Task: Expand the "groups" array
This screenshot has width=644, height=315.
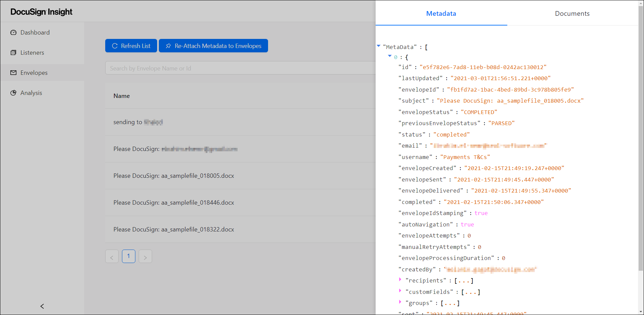Action: 400,302
